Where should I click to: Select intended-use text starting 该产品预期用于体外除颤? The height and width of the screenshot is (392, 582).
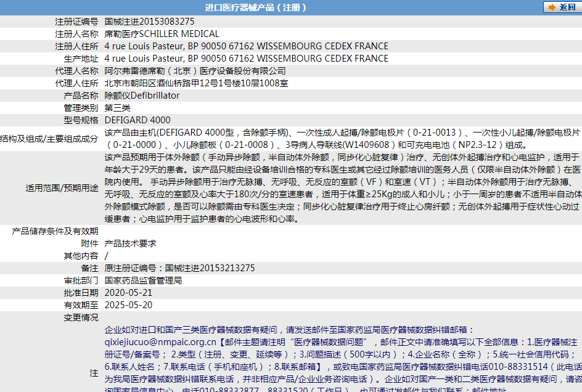(x=343, y=188)
